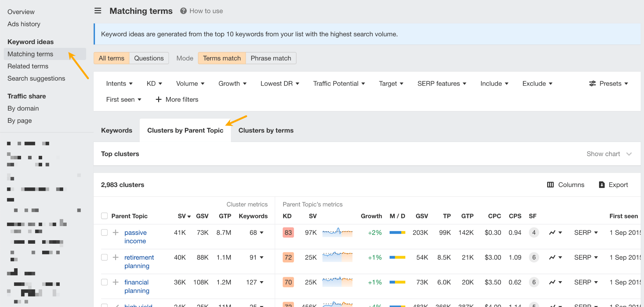This screenshot has height=307, width=644.
Task: Click the M/D distribution bar for passive income
Action: click(397, 232)
